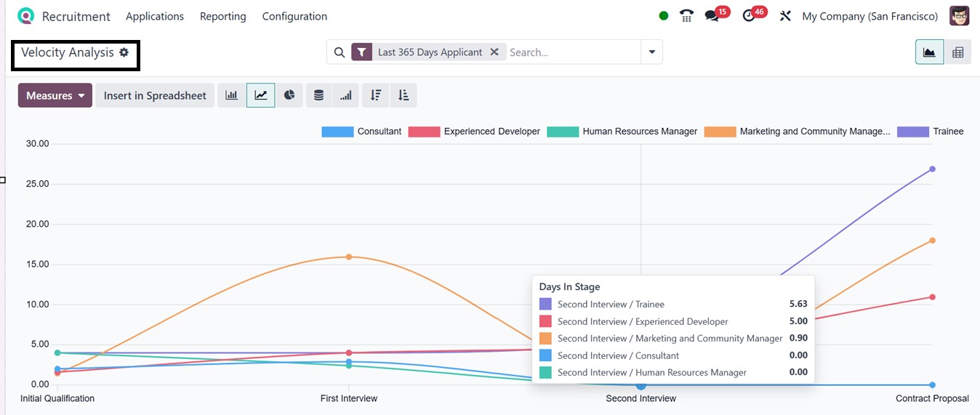Open the Configuration menu
This screenshot has height=415, width=980.
(x=294, y=16)
